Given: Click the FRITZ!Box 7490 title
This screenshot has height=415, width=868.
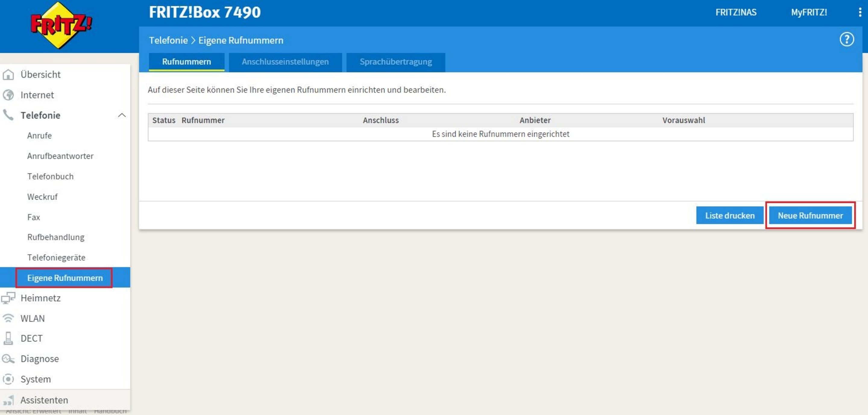Looking at the screenshot, I should pos(205,12).
